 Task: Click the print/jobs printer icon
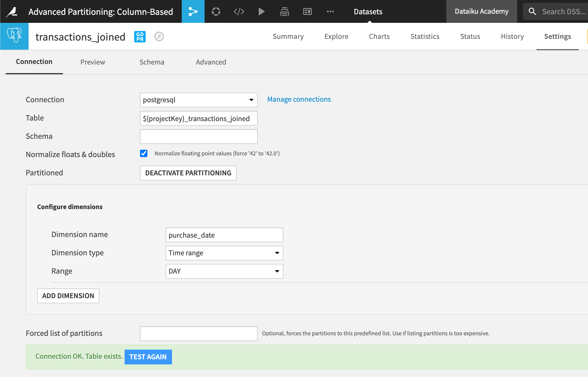[x=284, y=11]
